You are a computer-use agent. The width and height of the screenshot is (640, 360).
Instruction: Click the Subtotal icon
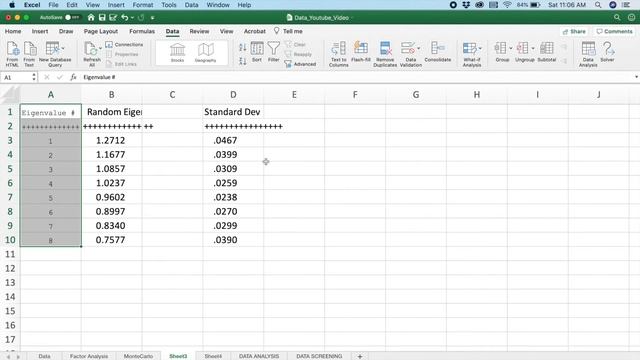click(x=547, y=51)
